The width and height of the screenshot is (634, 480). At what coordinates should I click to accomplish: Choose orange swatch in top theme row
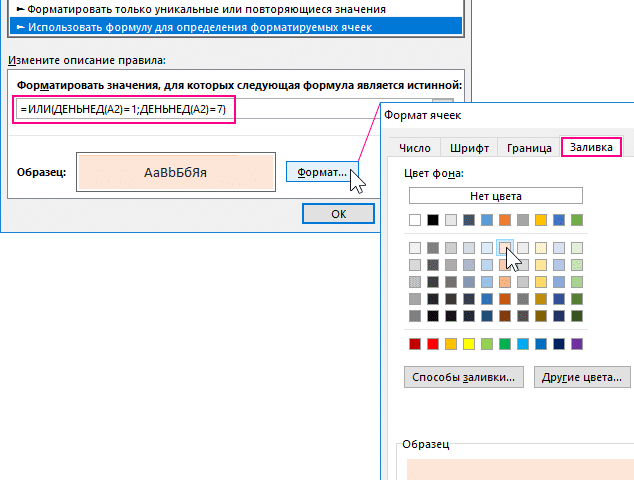point(505,220)
